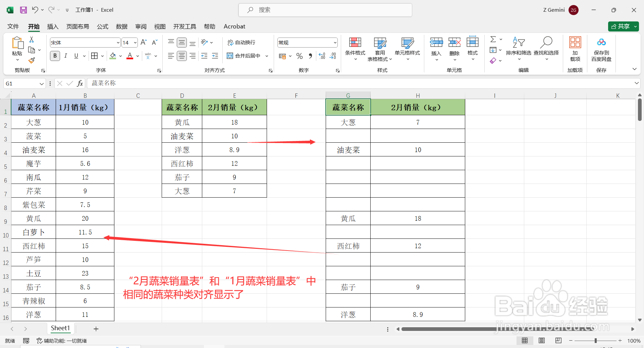The height and width of the screenshot is (348, 644).
Task: Apply percentage number format
Action: [300, 56]
